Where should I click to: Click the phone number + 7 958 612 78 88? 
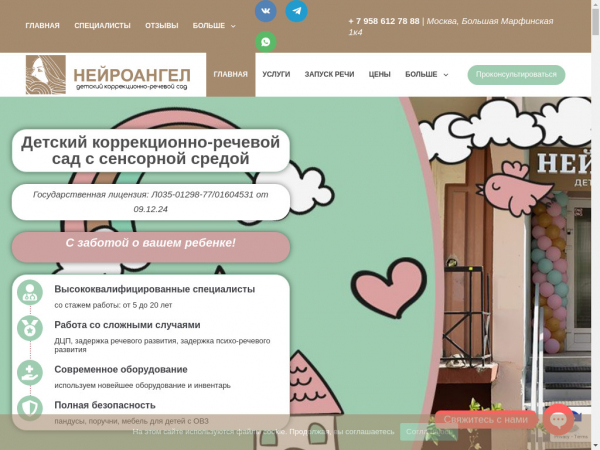click(x=384, y=21)
